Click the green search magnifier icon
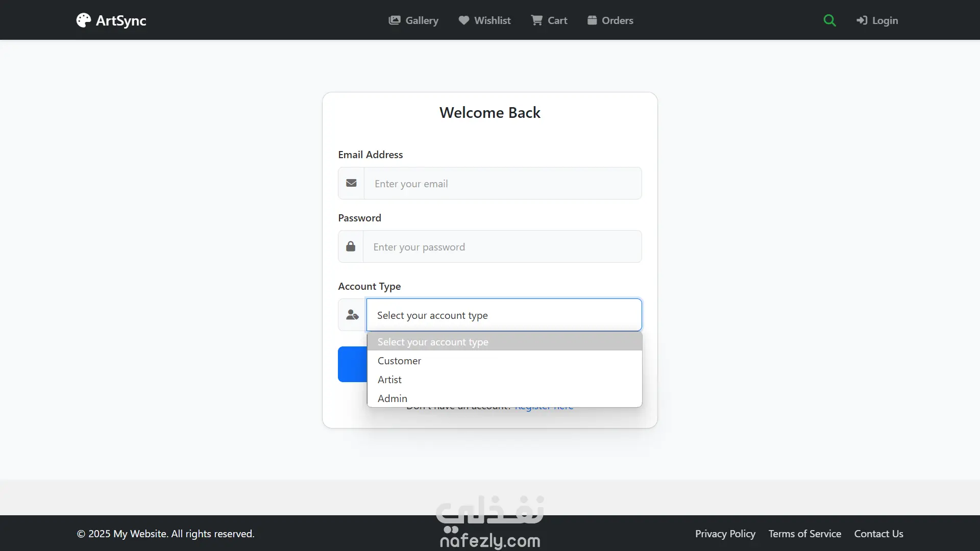Viewport: 980px width, 551px height. tap(829, 20)
